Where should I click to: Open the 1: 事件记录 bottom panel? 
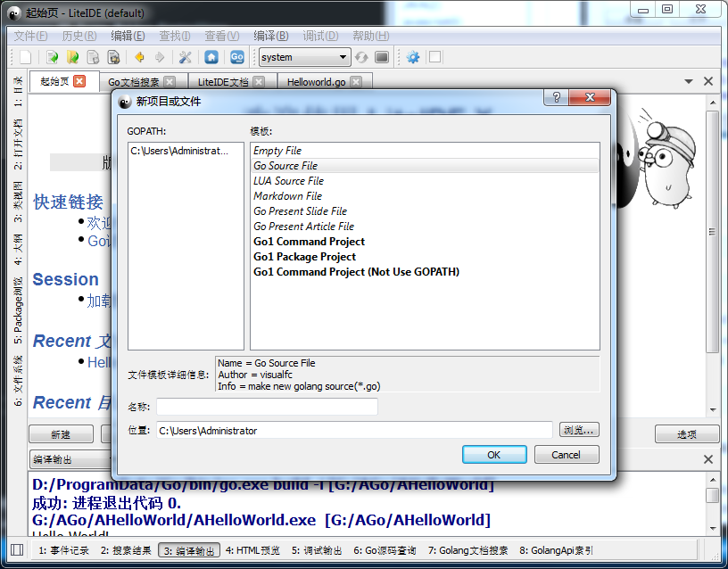(x=63, y=550)
